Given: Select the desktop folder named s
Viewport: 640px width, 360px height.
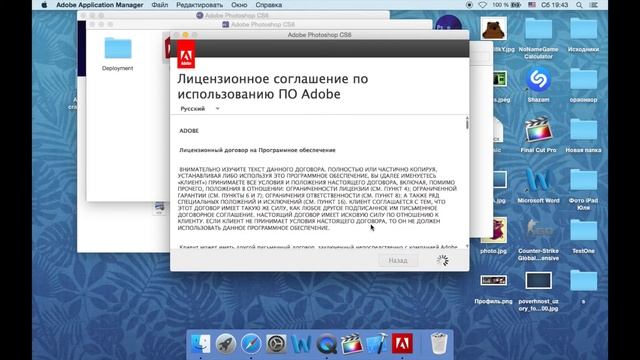Looking at the screenshot, I should coord(583,286).
